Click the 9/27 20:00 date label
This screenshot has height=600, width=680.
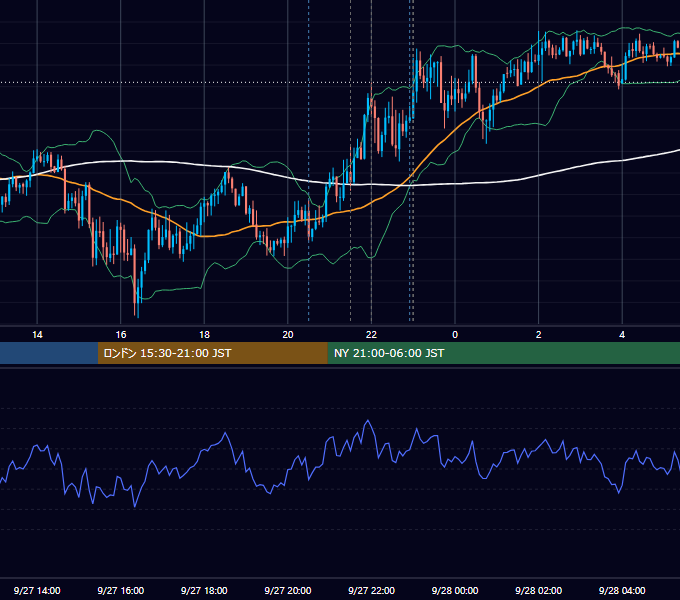288,590
